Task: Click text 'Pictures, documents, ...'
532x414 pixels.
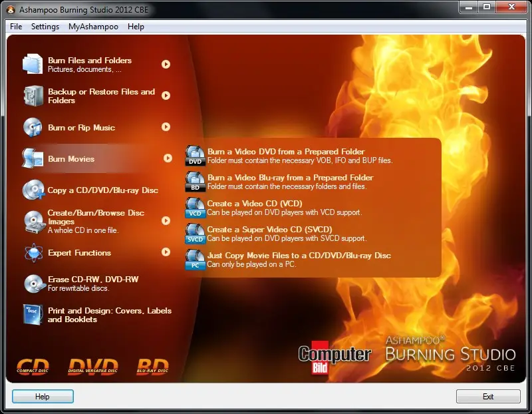Action: click(84, 69)
